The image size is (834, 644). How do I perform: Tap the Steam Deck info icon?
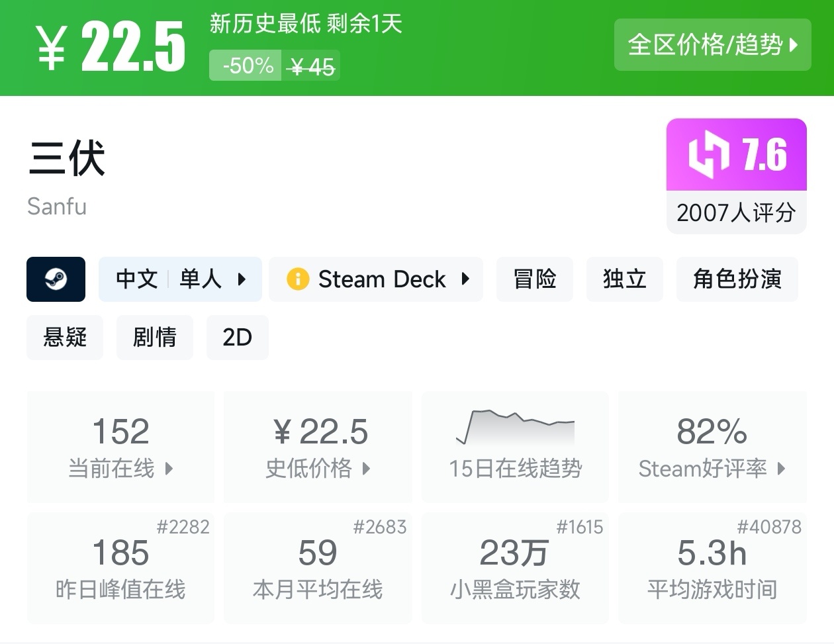point(298,279)
